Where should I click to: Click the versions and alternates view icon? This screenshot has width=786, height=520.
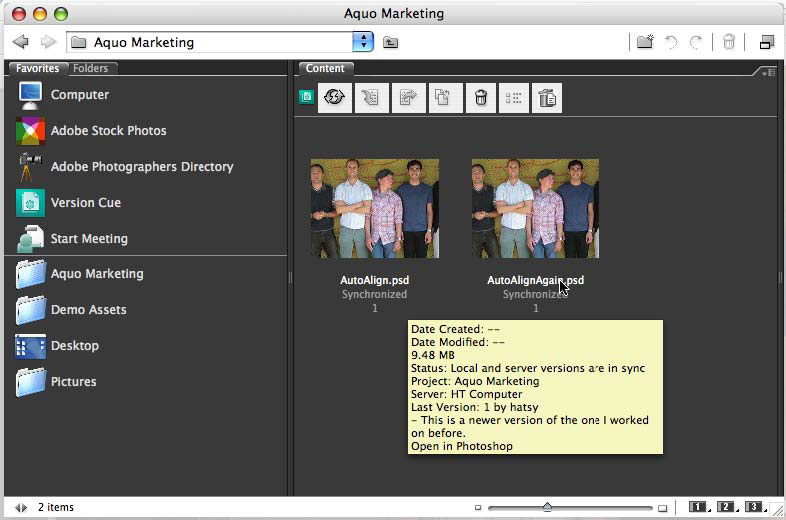tap(513, 97)
